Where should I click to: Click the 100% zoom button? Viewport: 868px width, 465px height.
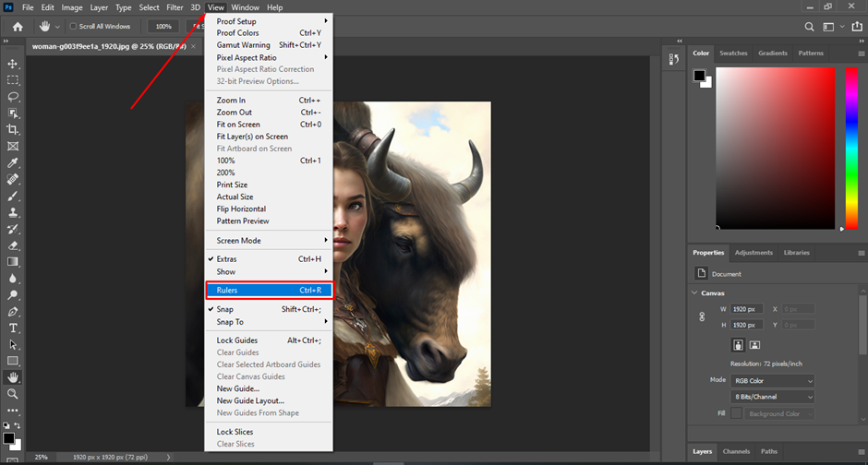[x=163, y=27]
